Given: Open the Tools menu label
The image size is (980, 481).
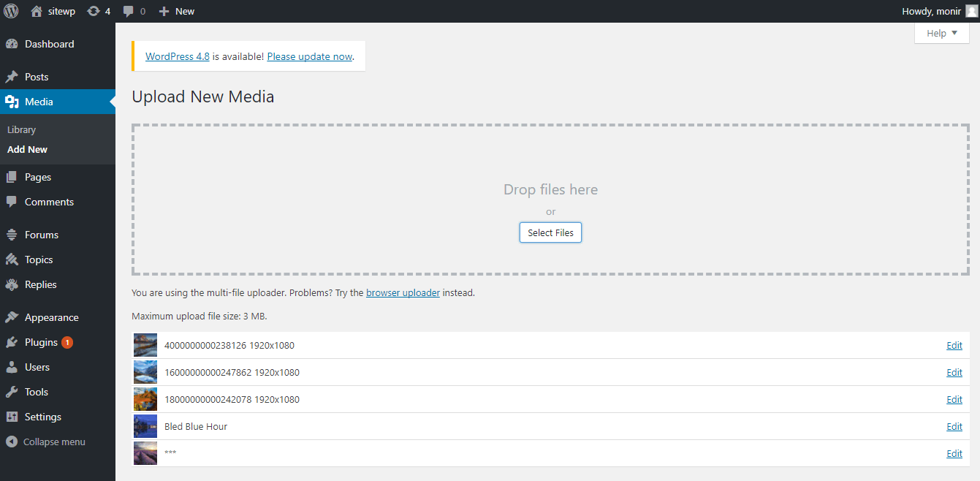Looking at the screenshot, I should pos(37,392).
